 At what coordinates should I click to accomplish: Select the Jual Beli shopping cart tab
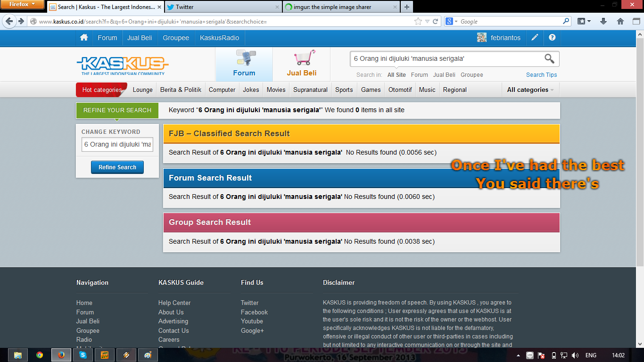click(x=302, y=64)
